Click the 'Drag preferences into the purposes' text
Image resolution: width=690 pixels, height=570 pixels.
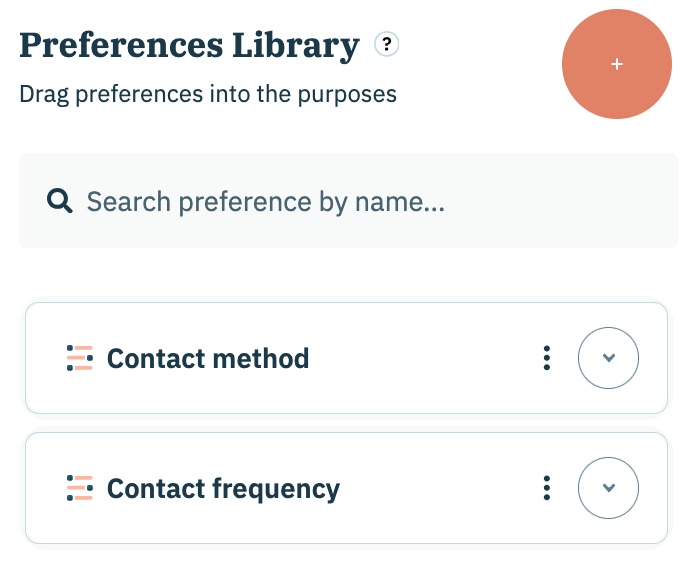click(x=208, y=95)
